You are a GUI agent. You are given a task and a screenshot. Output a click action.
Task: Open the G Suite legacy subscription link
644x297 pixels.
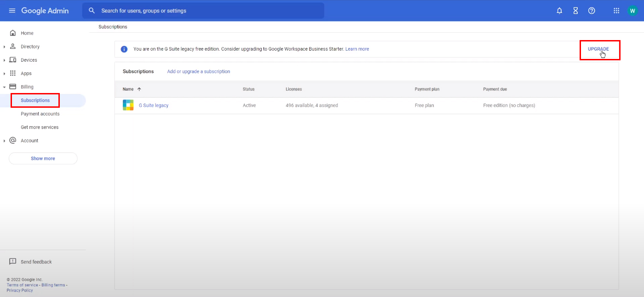tap(154, 105)
